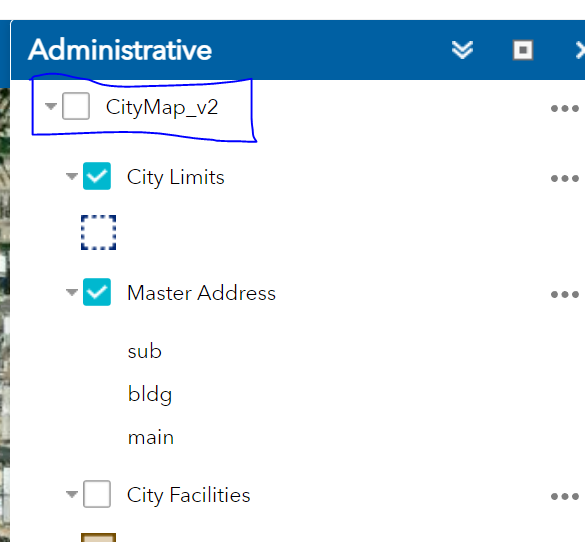585x542 pixels.
Task: Check the City Facilities layer box
Action: pos(97,494)
